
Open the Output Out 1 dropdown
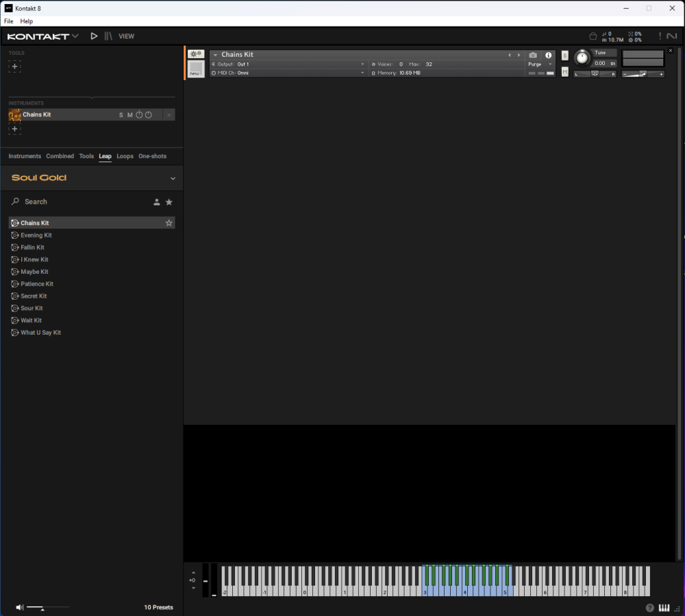288,64
